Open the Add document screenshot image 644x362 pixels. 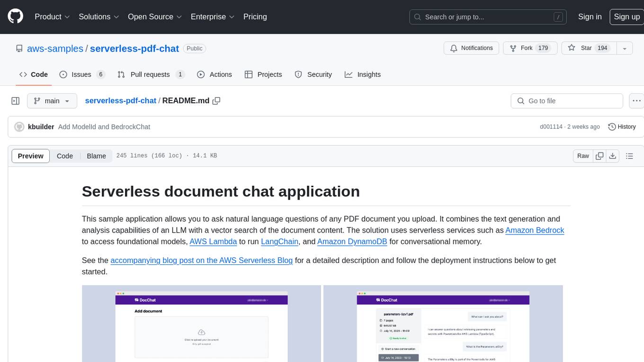tap(201, 324)
